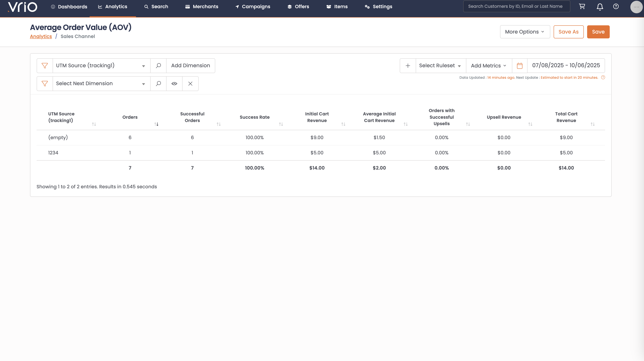Image resolution: width=644 pixels, height=361 pixels.
Task: Sort table by Orders column
Action: 156,124
